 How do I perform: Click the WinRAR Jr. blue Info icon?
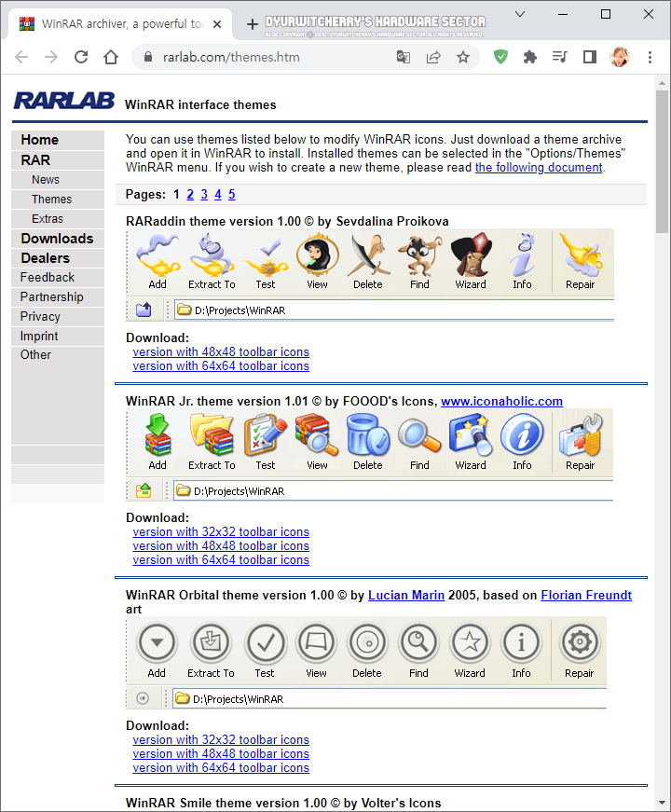[523, 434]
